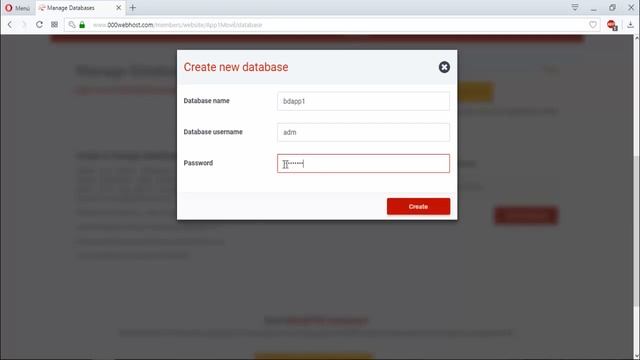Click the Create button
This screenshot has height=360, width=640.
(418, 207)
